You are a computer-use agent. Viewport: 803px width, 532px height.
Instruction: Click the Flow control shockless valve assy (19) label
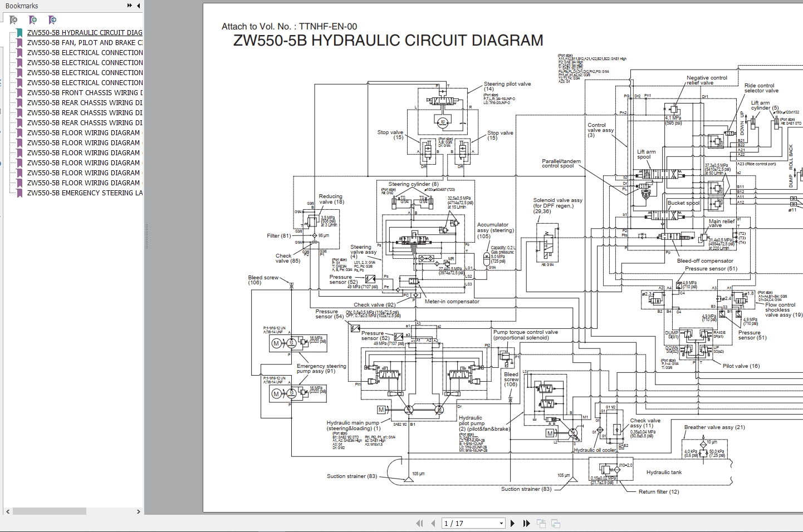783,310
